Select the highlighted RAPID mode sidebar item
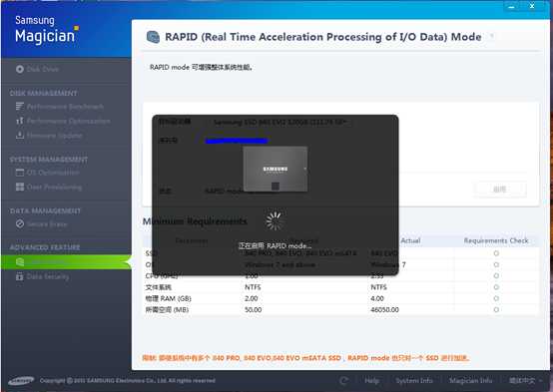The height and width of the screenshot is (392, 553). (x=66, y=262)
